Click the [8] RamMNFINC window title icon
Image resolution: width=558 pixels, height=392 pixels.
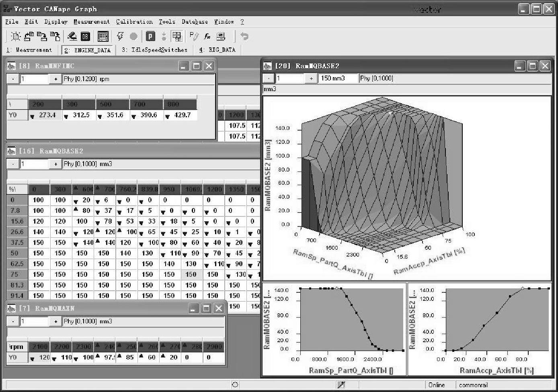click(x=11, y=66)
